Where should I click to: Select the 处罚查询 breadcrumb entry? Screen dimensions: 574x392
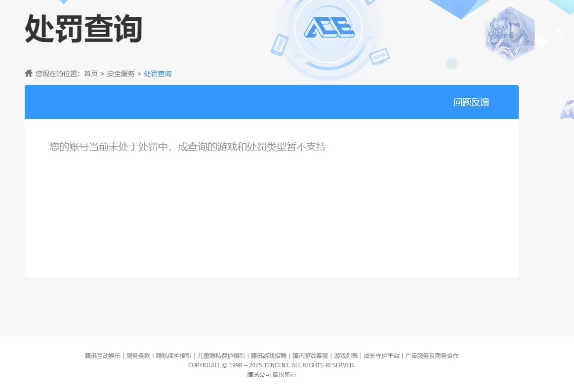(158, 73)
